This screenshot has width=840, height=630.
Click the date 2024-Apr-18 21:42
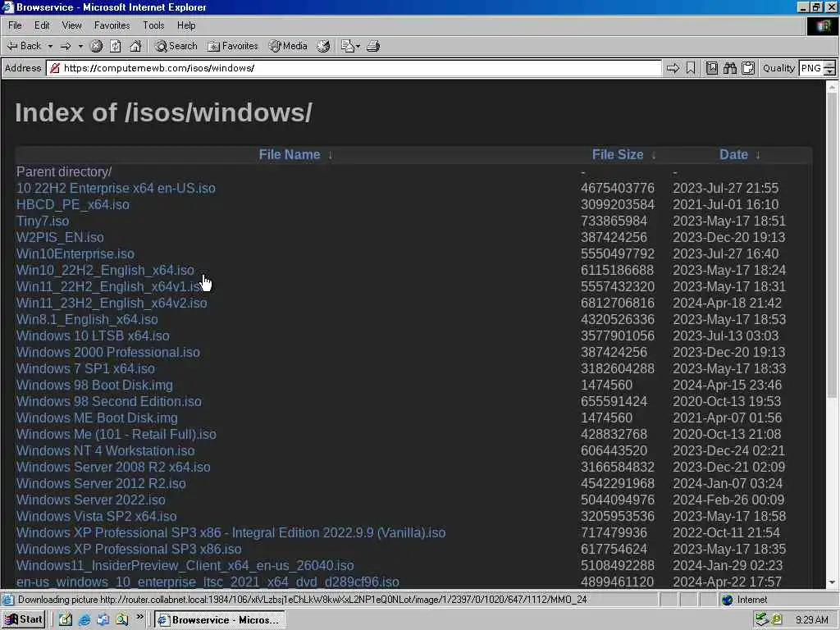point(727,304)
